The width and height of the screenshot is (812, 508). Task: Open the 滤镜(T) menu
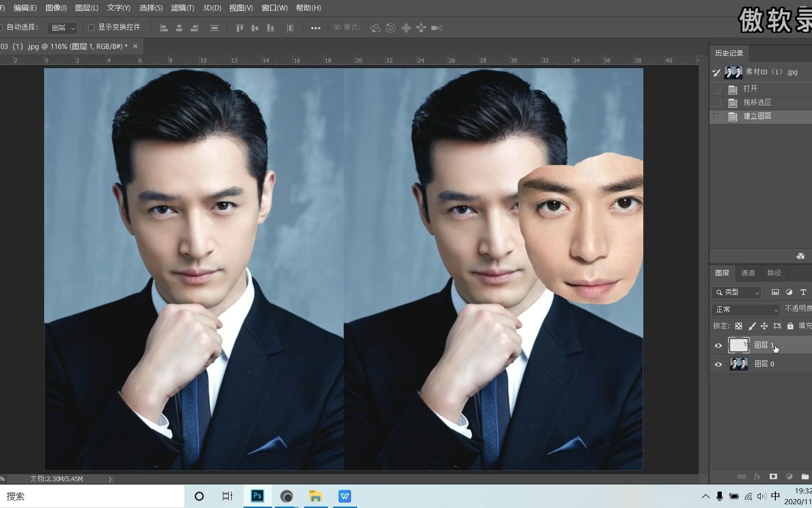(182, 8)
